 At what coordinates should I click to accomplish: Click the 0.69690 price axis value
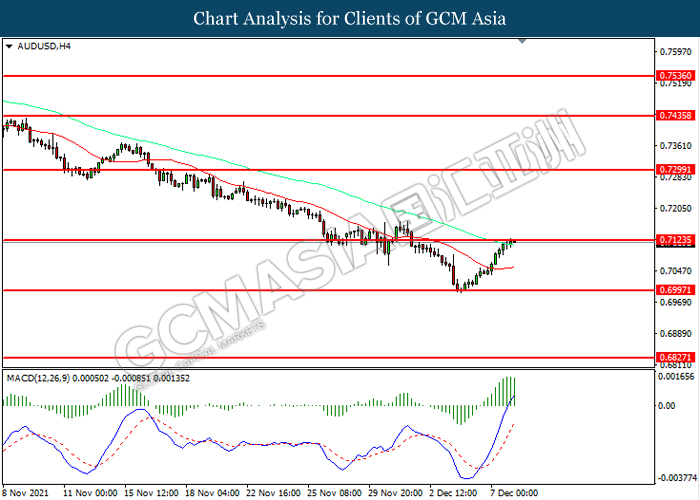(x=675, y=302)
